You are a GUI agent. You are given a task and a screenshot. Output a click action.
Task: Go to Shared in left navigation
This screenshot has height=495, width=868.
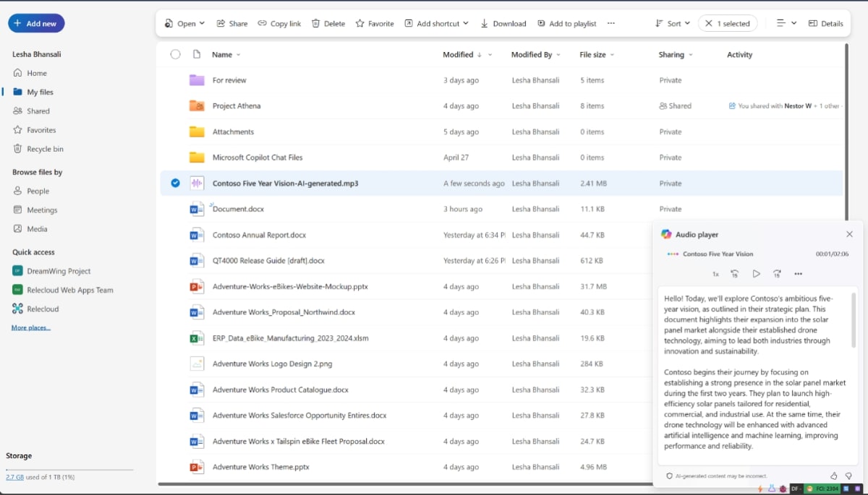pyautogui.click(x=38, y=111)
